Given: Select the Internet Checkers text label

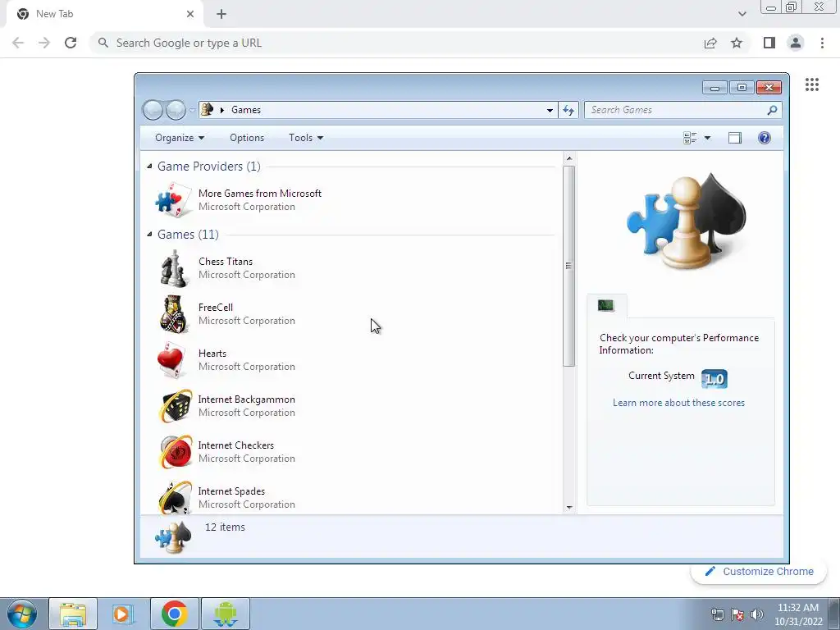Looking at the screenshot, I should (x=235, y=445).
